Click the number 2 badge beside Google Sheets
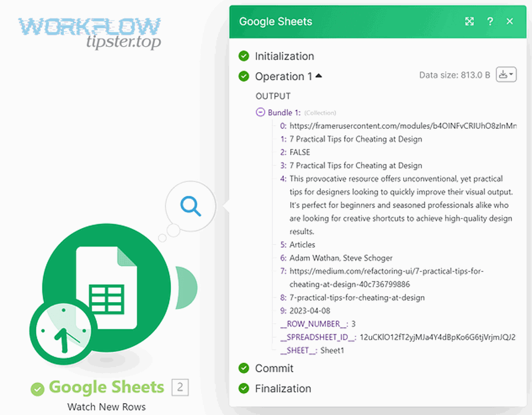The height and width of the screenshot is (415, 532). (x=180, y=387)
